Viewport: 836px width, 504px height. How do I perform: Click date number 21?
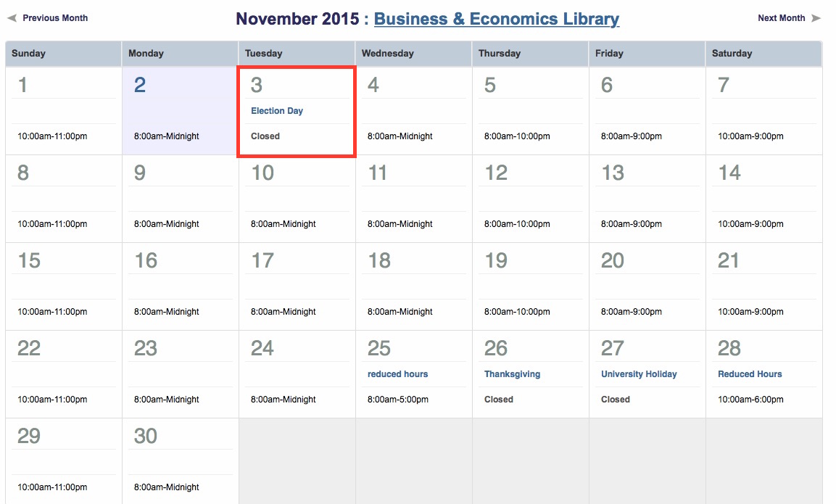coord(729,260)
